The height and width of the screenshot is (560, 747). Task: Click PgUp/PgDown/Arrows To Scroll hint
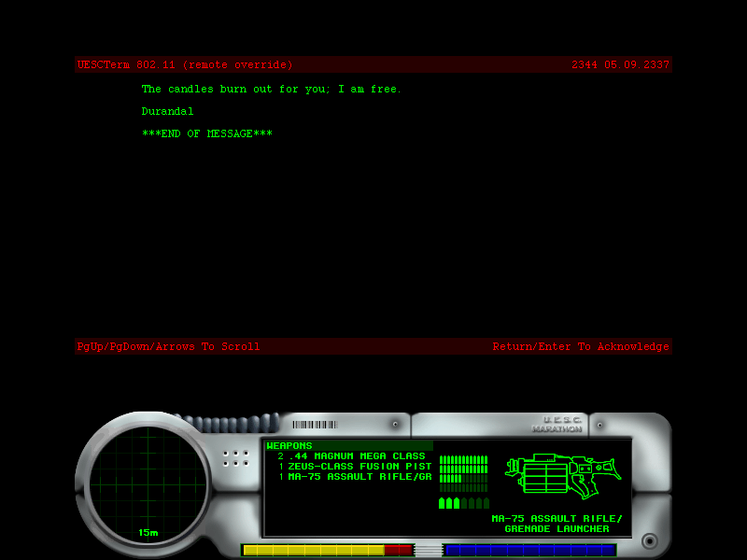point(169,347)
